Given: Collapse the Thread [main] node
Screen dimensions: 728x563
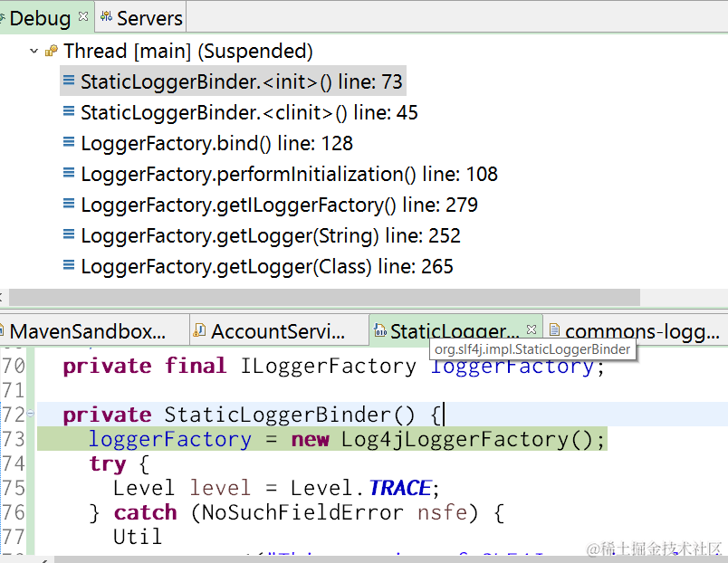Looking at the screenshot, I should pyautogui.click(x=34, y=51).
